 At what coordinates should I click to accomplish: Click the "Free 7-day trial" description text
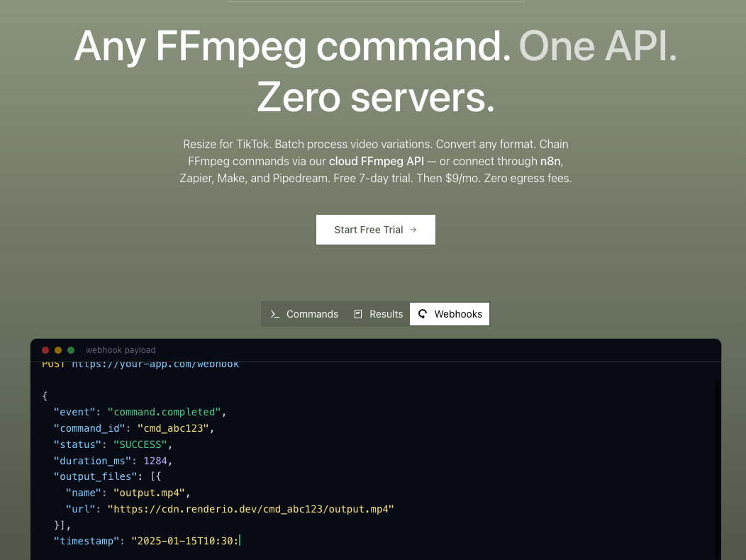[x=374, y=179]
